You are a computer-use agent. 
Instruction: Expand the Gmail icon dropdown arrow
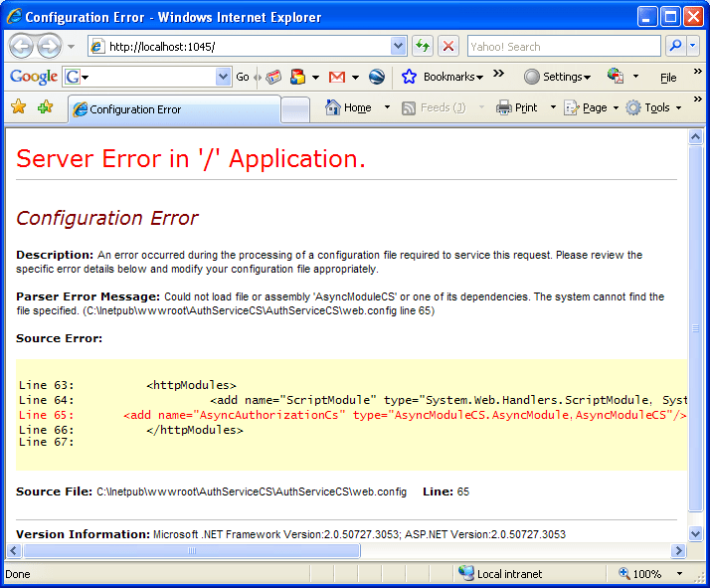(355, 78)
